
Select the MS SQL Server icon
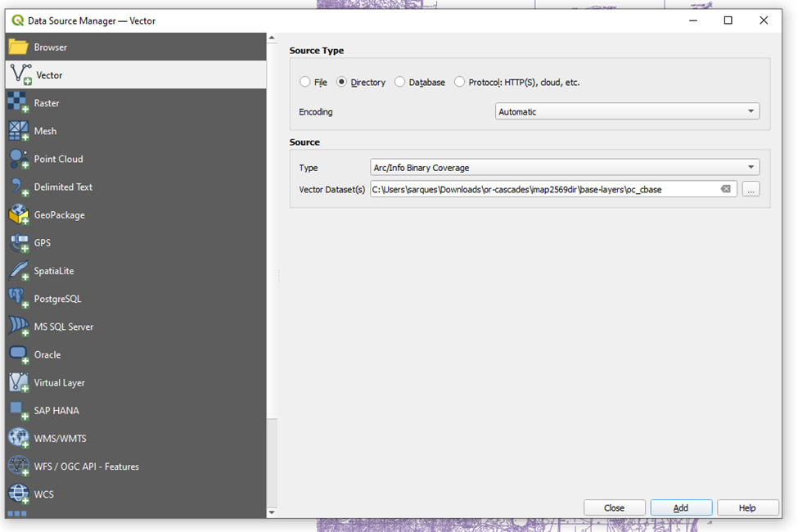[18, 327]
